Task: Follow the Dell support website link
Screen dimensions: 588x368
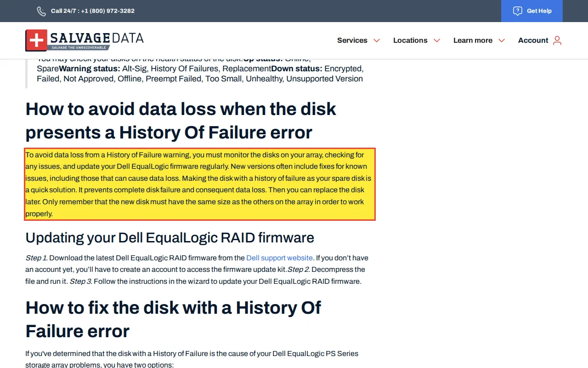Action: [279, 258]
